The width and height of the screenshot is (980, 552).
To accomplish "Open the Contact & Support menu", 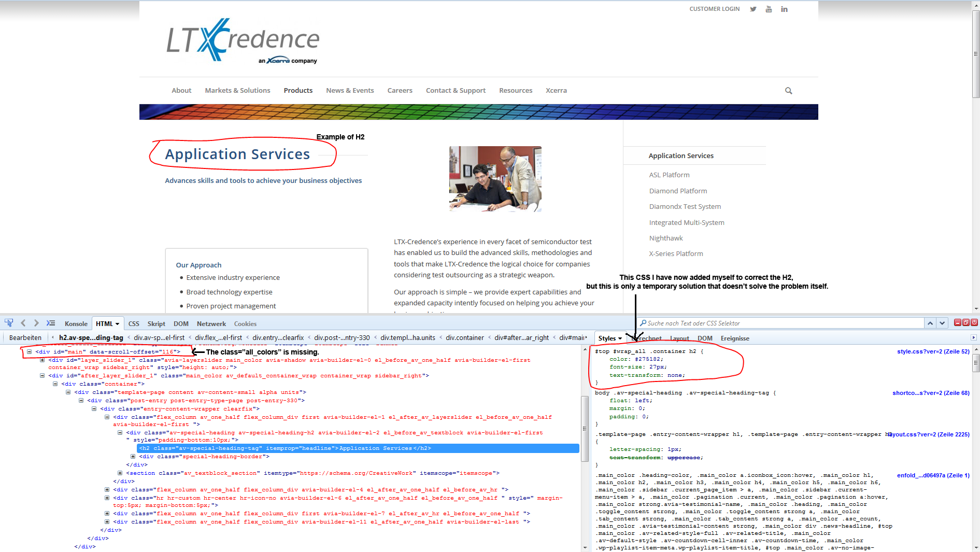I will pos(456,90).
